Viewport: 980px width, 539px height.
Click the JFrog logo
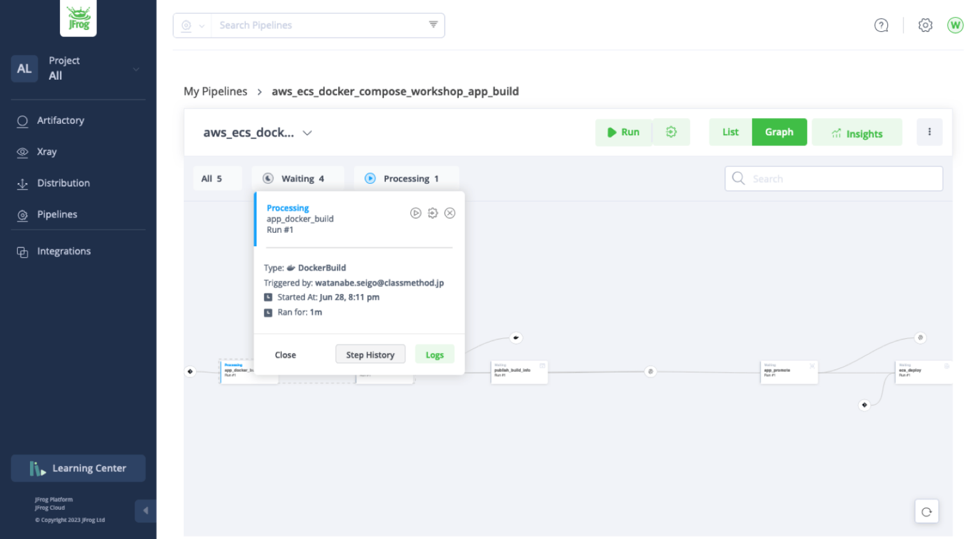tap(78, 19)
